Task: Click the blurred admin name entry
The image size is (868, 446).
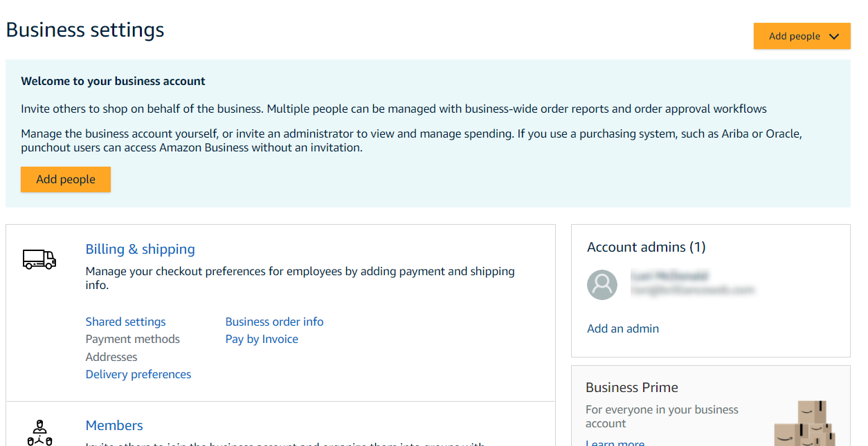Action: point(669,277)
